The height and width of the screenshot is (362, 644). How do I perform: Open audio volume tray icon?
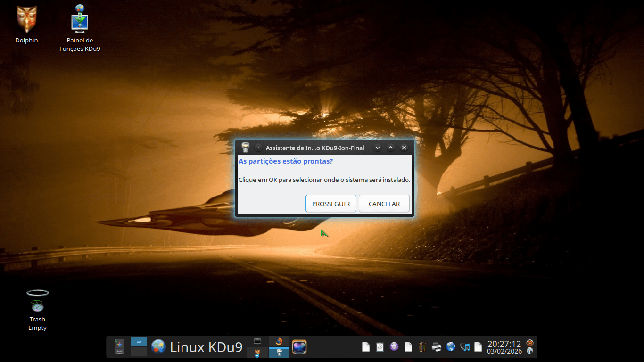465,347
